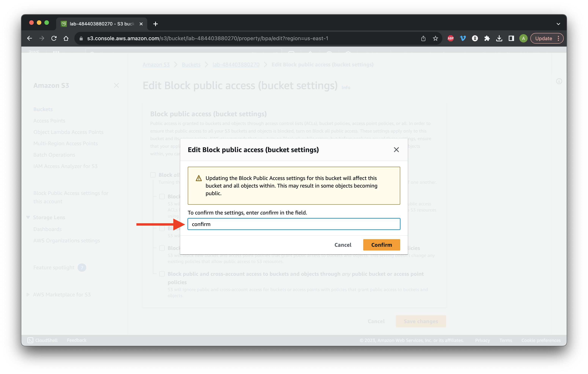The width and height of the screenshot is (588, 374).
Task: Reload the current page
Action: pos(54,38)
